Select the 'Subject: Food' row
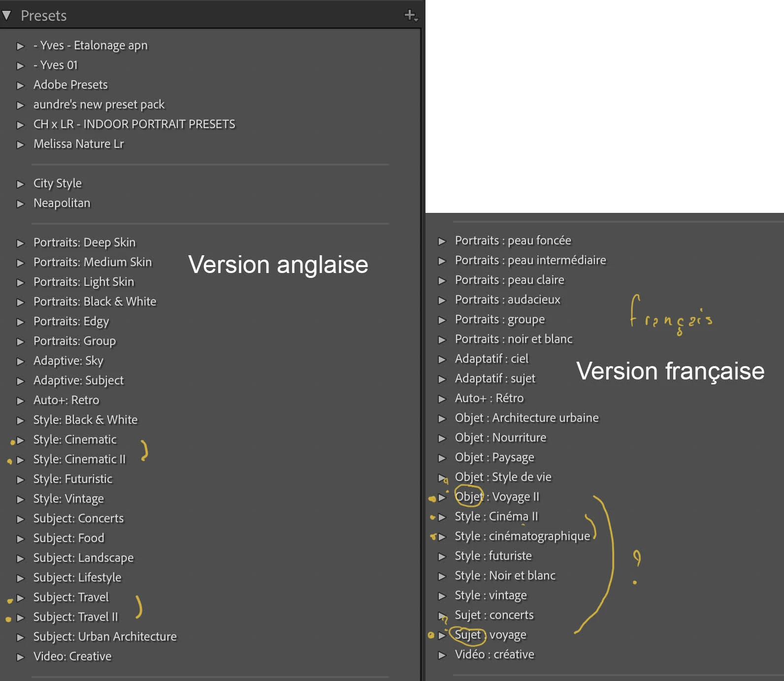The width and height of the screenshot is (784, 681). [69, 538]
